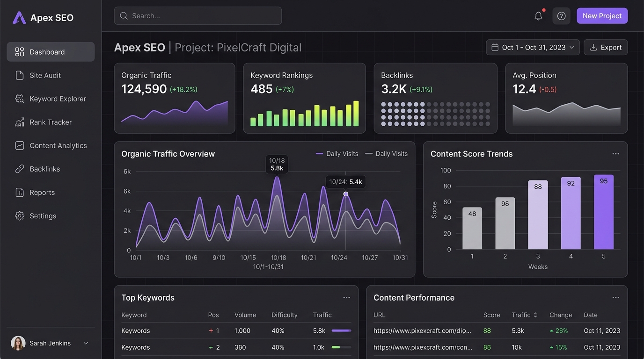Click week 3 bar labeled 88
Image resolution: width=644 pixels, height=359 pixels.
click(538, 215)
